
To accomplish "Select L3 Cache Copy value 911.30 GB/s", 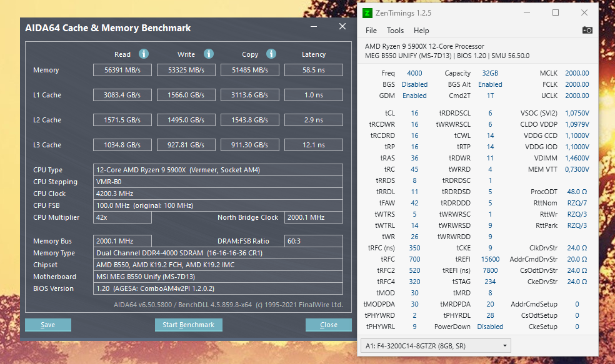I will click(250, 145).
